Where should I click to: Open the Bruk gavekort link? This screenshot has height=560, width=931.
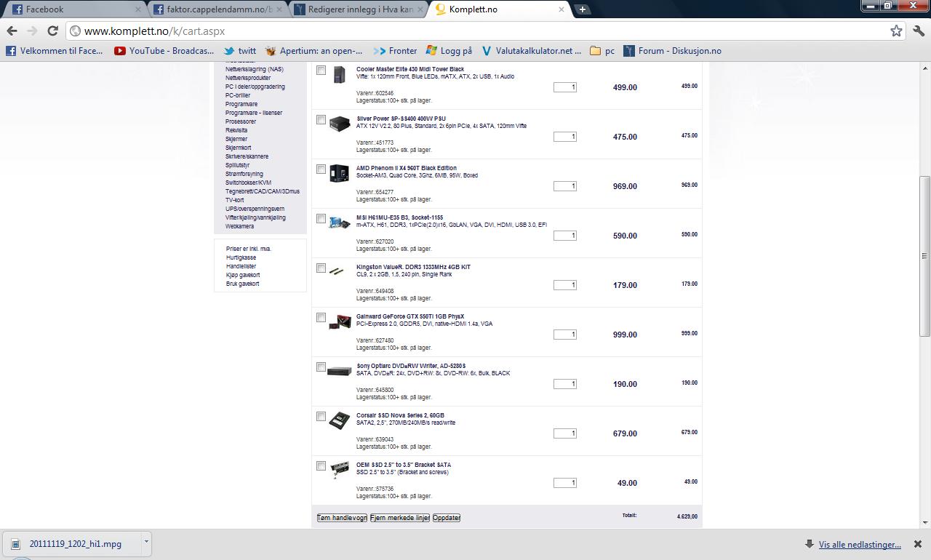click(x=243, y=284)
